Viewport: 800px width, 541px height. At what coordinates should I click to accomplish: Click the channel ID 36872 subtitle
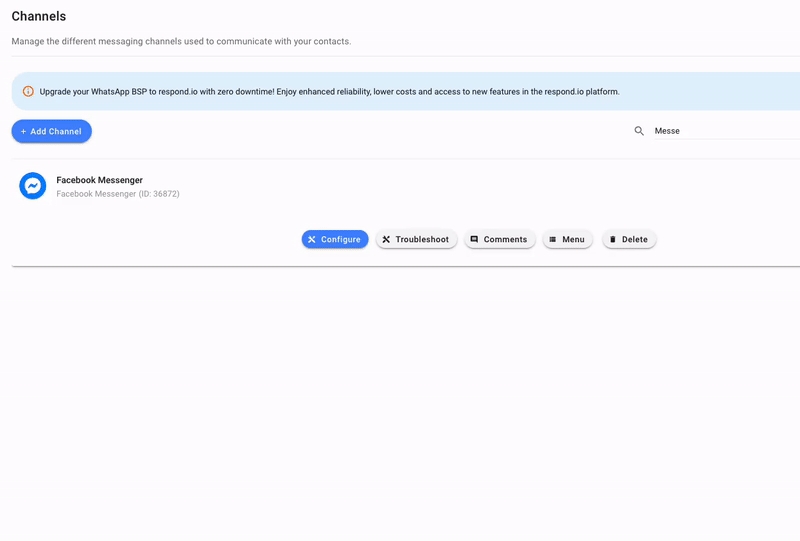118,194
